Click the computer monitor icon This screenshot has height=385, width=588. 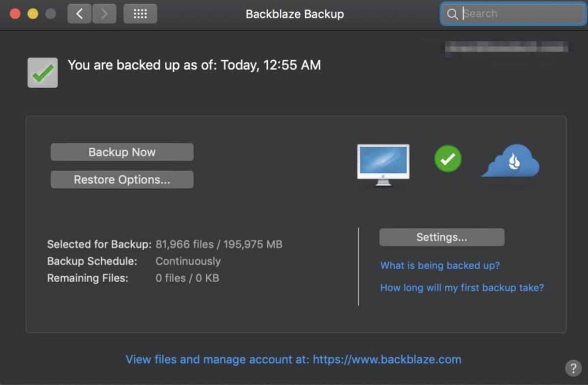383,165
